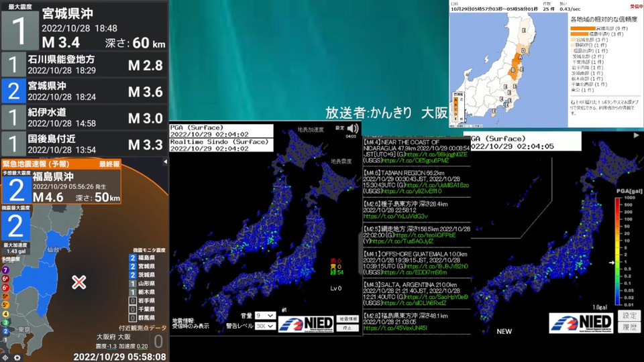Click the 1 badge for 山形県
This screenshot has height=362, width=644.
click(x=133, y=284)
